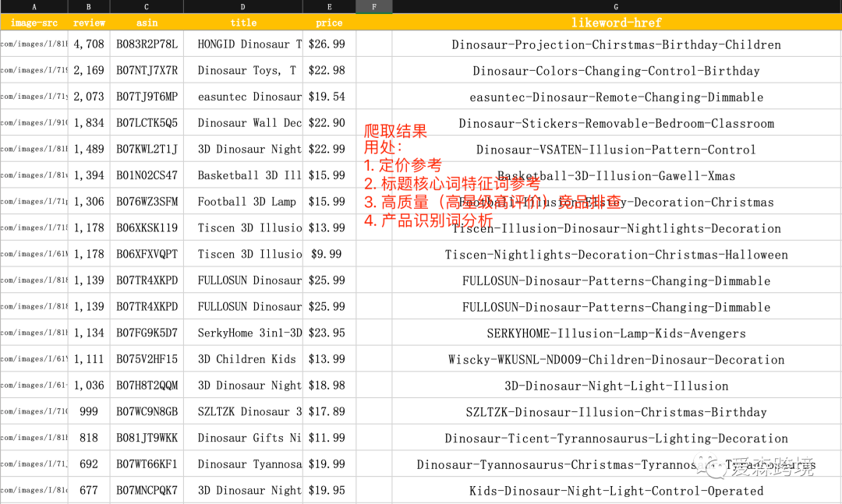Select asin cell B07WC9N8GB
Image resolution: width=842 pixels, height=504 pixels.
pyautogui.click(x=147, y=412)
